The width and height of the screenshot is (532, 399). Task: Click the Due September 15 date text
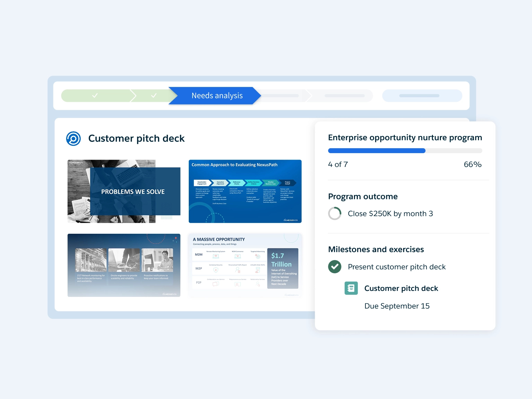click(x=397, y=306)
